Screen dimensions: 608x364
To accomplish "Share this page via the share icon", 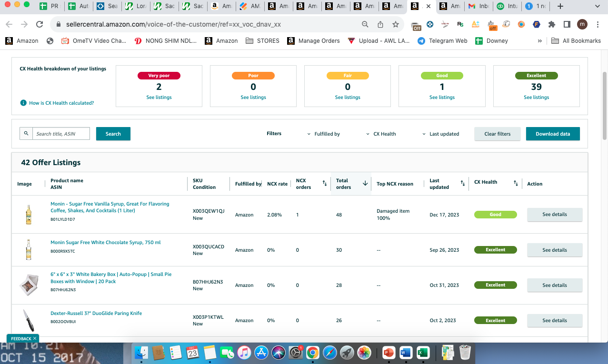I will coord(380,24).
